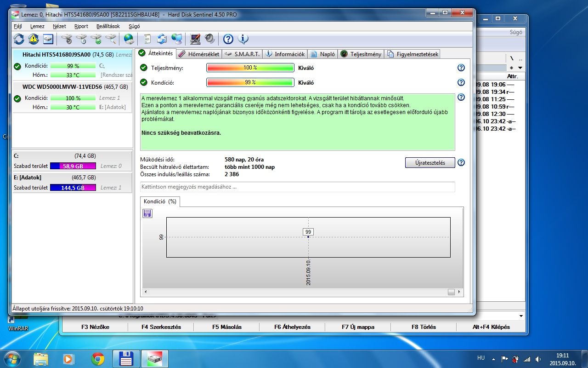Switch to the Napló tab
The height and width of the screenshot is (368, 588).
pyautogui.click(x=323, y=54)
